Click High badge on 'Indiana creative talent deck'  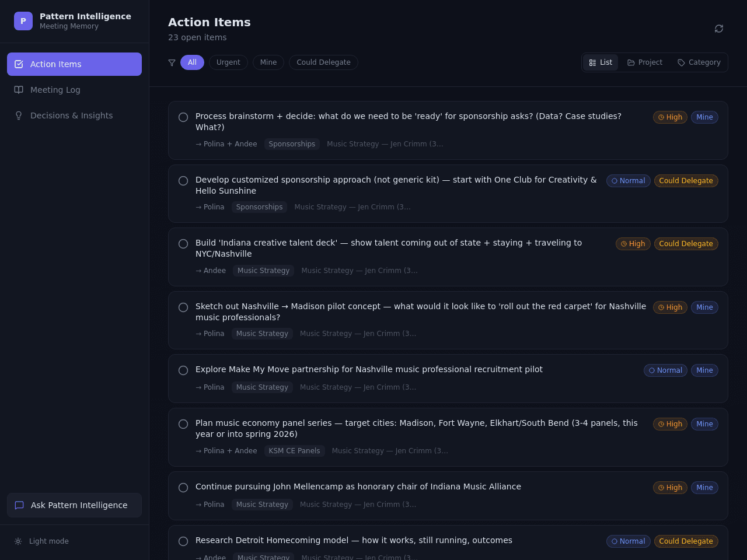[633, 244]
